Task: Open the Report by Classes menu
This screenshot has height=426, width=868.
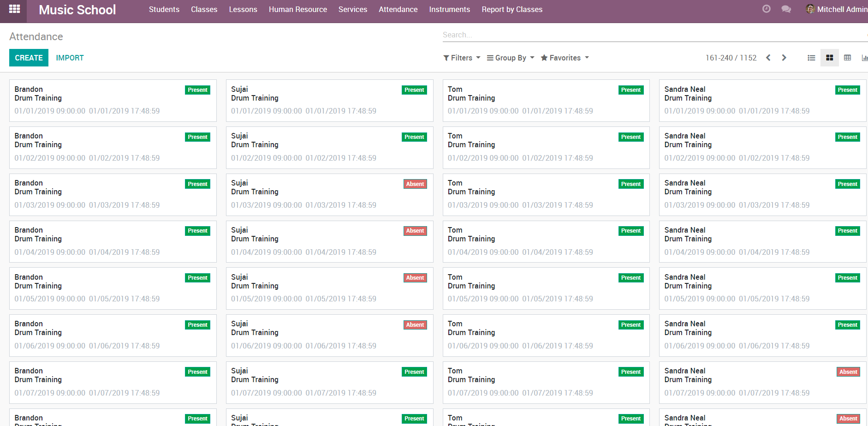Action: click(511, 9)
